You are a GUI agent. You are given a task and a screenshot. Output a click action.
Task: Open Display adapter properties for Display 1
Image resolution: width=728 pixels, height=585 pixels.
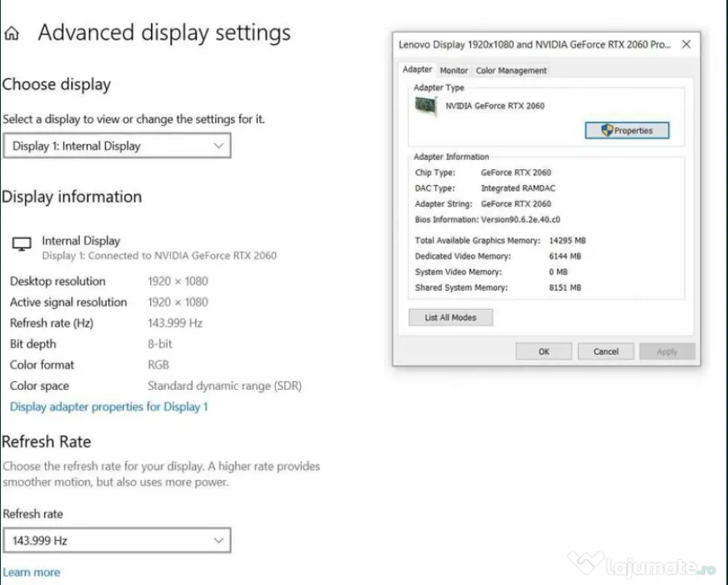coord(109,407)
